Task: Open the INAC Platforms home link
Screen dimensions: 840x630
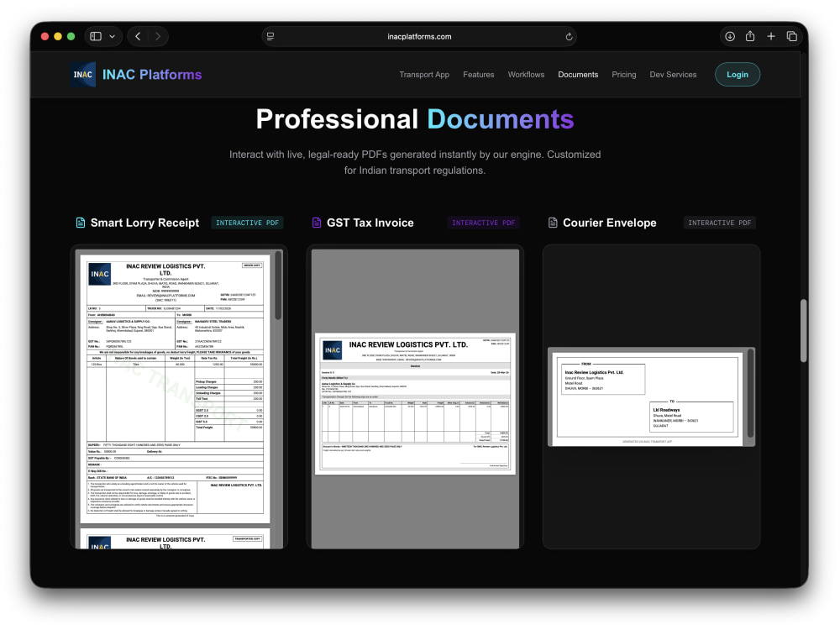Action: pyautogui.click(x=152, y=75)
